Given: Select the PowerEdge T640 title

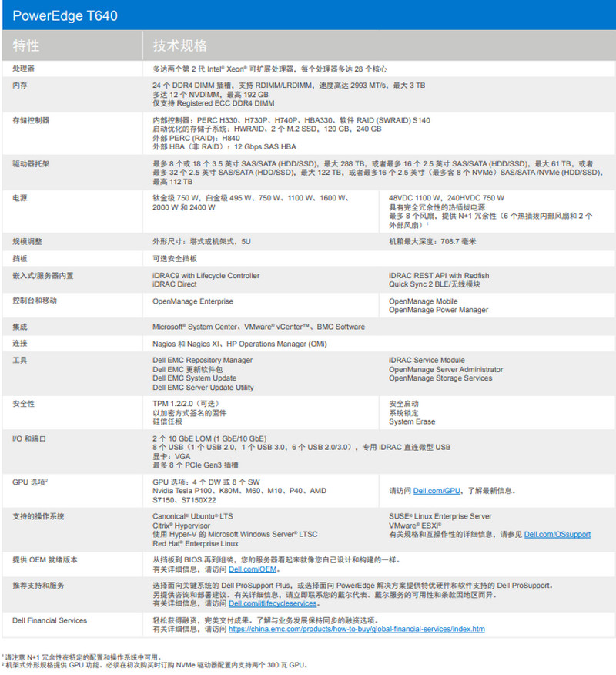Looking at the screenshot, I should pos(65,15).
